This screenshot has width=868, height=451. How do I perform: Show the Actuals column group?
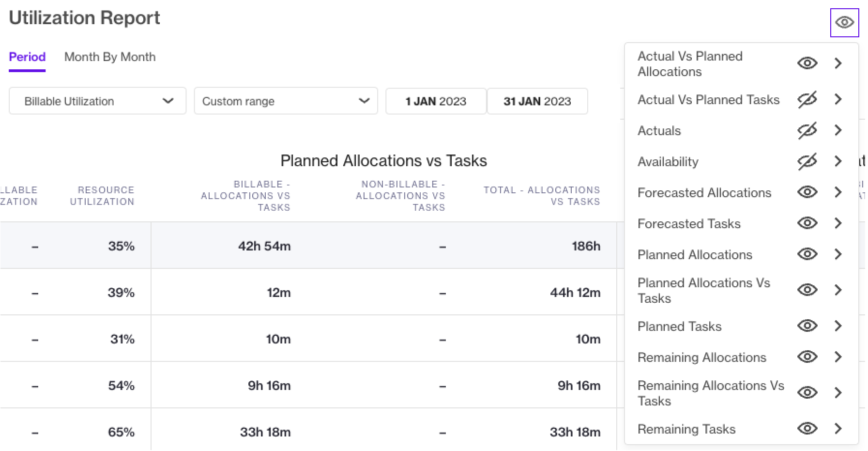tap(807, 130)
